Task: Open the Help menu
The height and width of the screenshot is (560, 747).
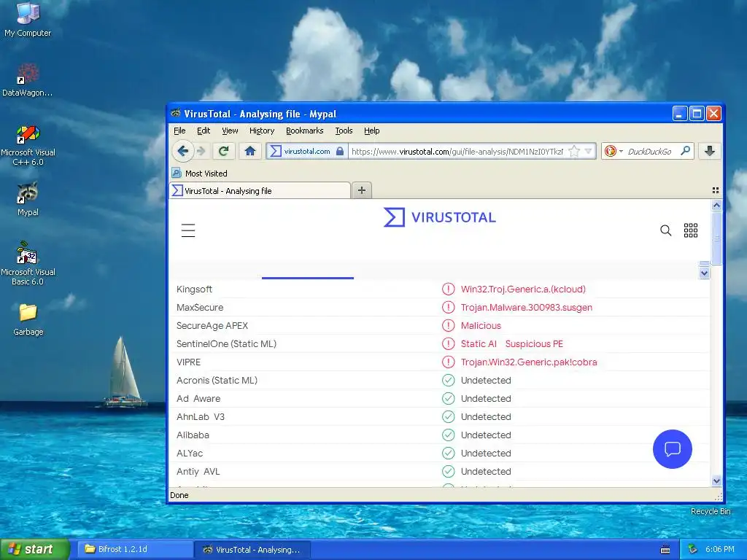Action: pyautogui.click(x=371, y=131)
